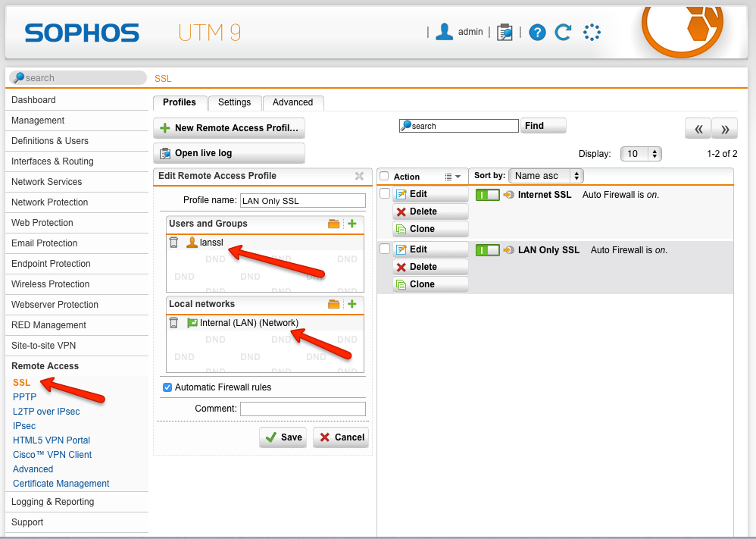Image resolution: width=756 pixels, height=539 pixels.
Task: Click the help question mark icon
Action: (x=537, y=32)
